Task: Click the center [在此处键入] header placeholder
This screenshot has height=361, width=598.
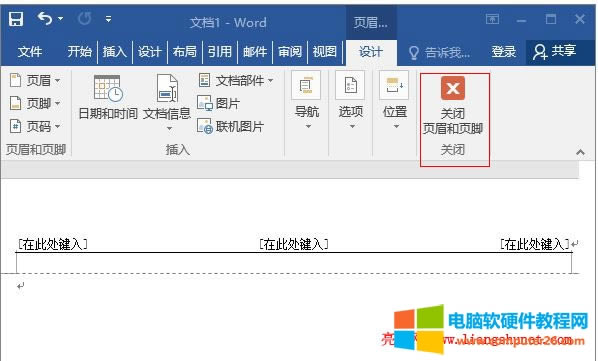Action: (294, 244)
